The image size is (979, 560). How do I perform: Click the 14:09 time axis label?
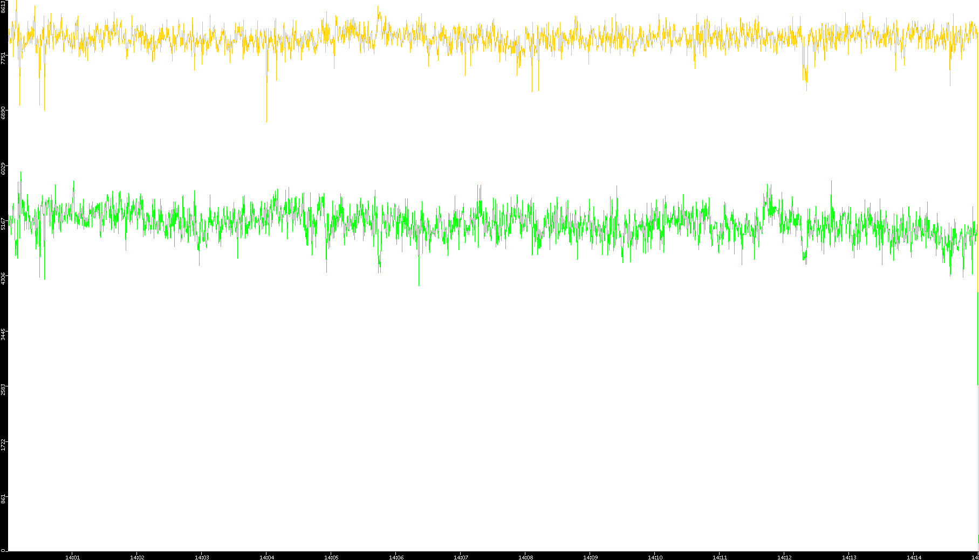591,557
